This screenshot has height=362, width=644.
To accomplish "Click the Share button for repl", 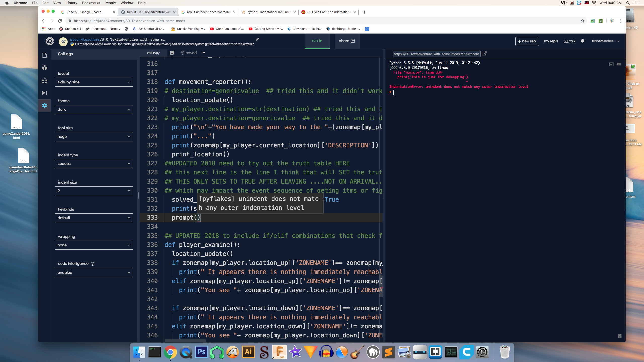I will pos(347,41).
